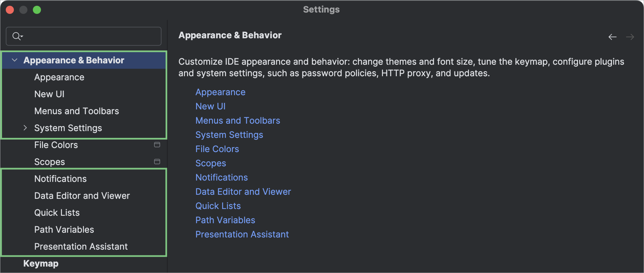Click the Presentation Assistant link
The width and height of the screenshot is (644, 273).
pos(242,234)
